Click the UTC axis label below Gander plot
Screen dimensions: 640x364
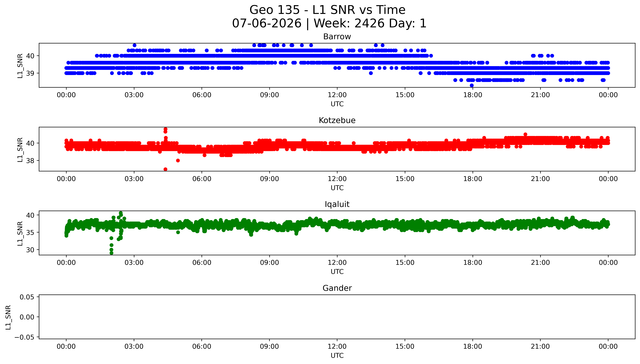click(x=337, y=355)
